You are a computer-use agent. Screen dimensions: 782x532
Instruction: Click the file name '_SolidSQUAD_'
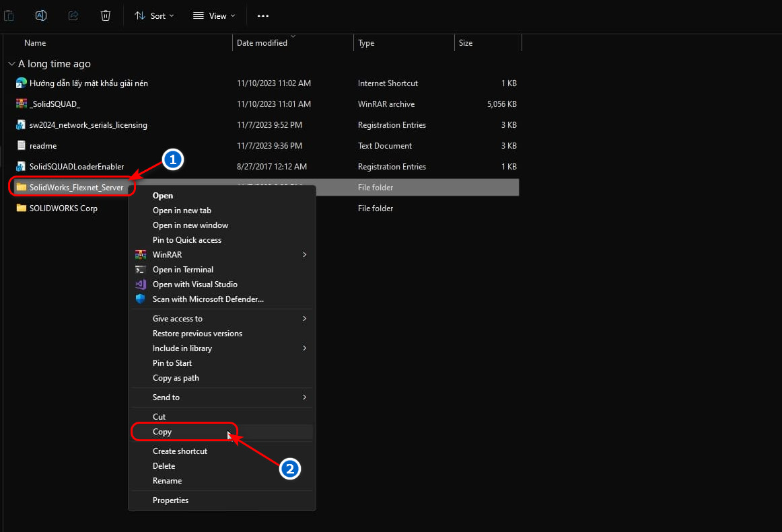(x=55, y=104)
